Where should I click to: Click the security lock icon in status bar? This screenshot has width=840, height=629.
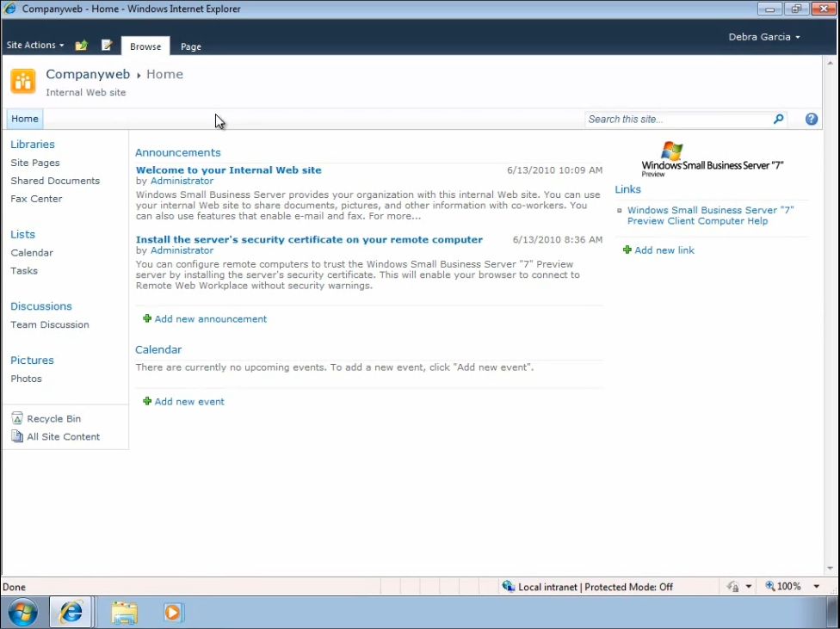pos(733,587)
